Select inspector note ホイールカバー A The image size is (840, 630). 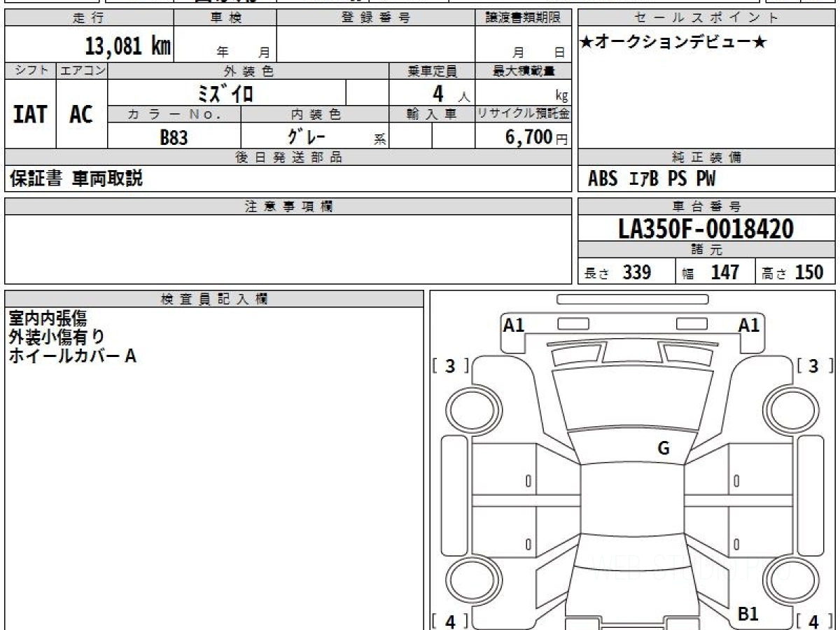(72, 356)
